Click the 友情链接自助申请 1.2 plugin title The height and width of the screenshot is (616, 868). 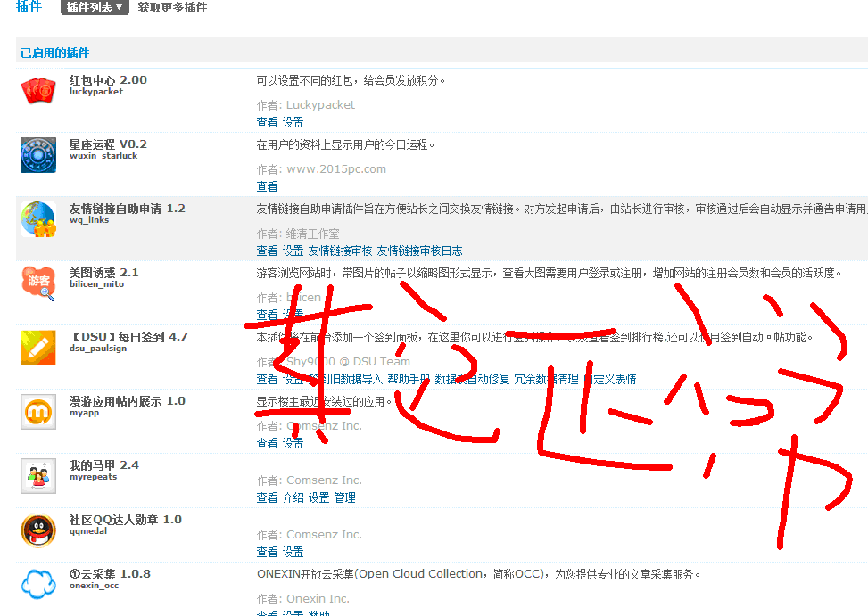click(128, 209)
